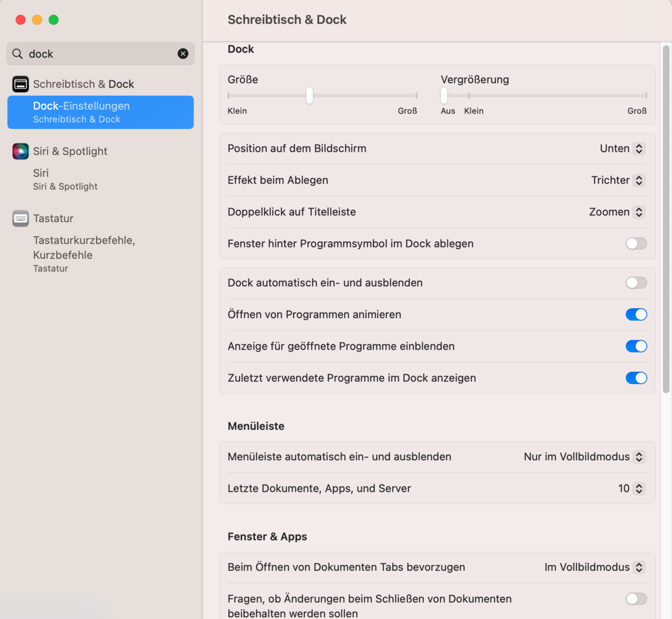Toggle Dock automatisch ein- und ausblenden
This screenshot has width=672, height=619.
coord(636,283)
